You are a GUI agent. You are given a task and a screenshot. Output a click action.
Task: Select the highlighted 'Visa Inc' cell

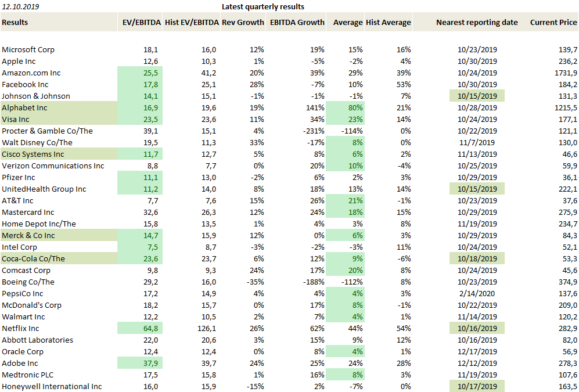[x=59, y=119]
